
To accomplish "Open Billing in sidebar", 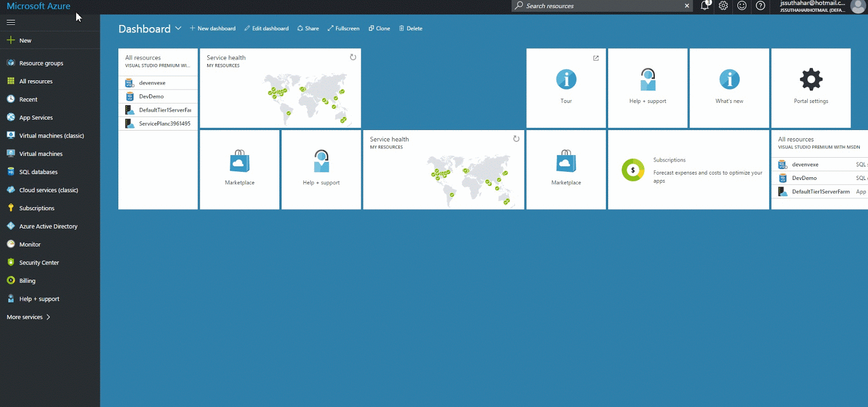I will pos(50,281).
